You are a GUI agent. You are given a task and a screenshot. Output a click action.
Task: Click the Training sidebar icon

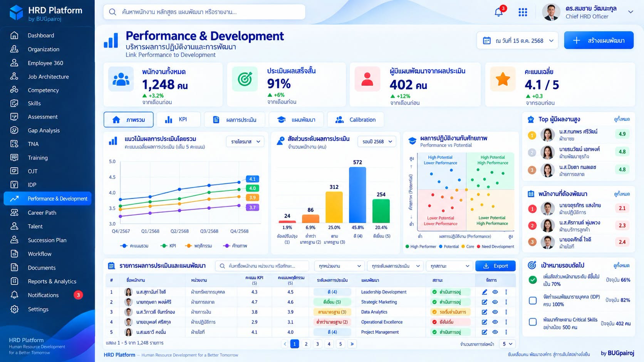[14, 157]
